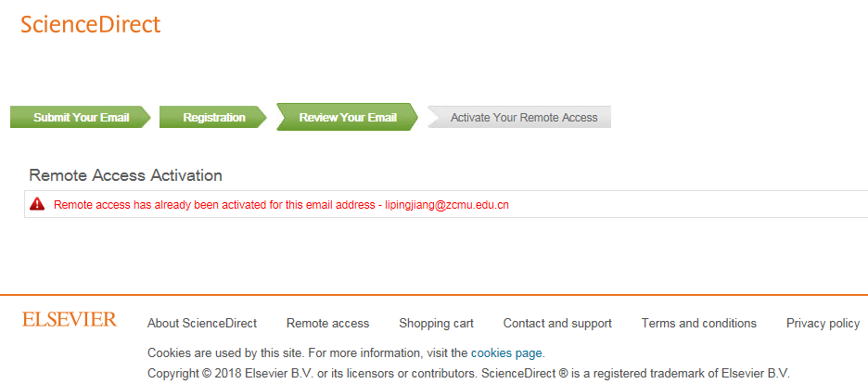Click the Elsevier logo in footer
This screenshot has width=868, height=384.
click(x=70, y=320)
